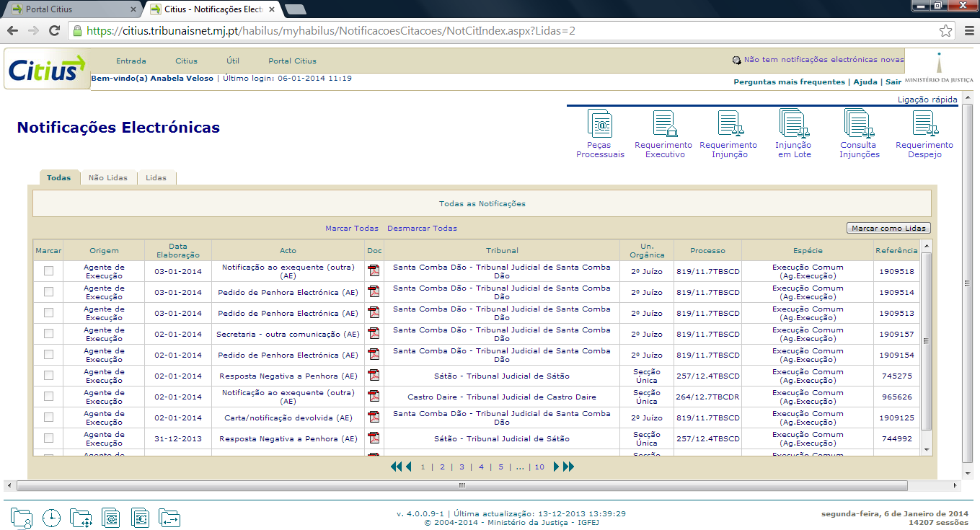Open PDF document for reference 744992
This screenshot has width=980, height=530.
374,438
